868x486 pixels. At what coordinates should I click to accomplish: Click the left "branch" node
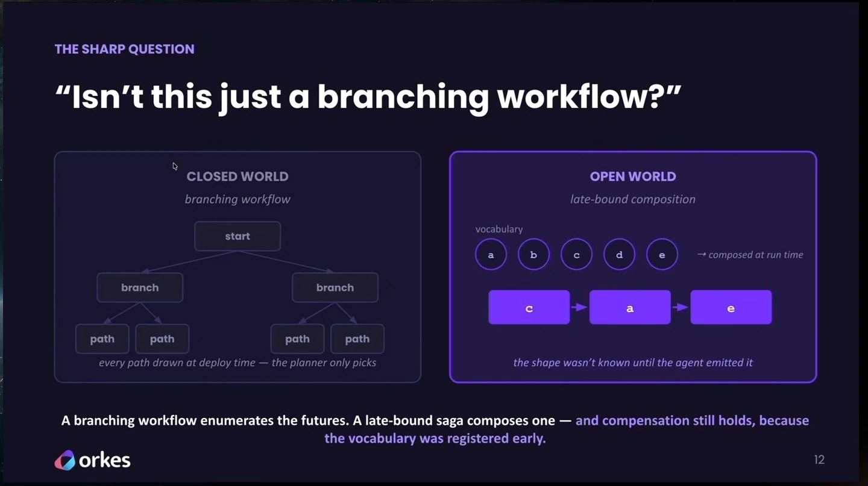click(140, 287)
